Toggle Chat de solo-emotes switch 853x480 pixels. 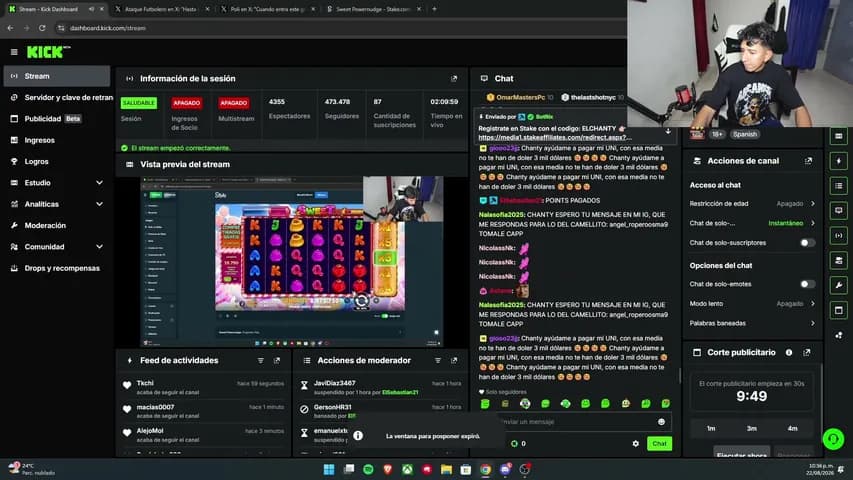click(x=808, y=284)
